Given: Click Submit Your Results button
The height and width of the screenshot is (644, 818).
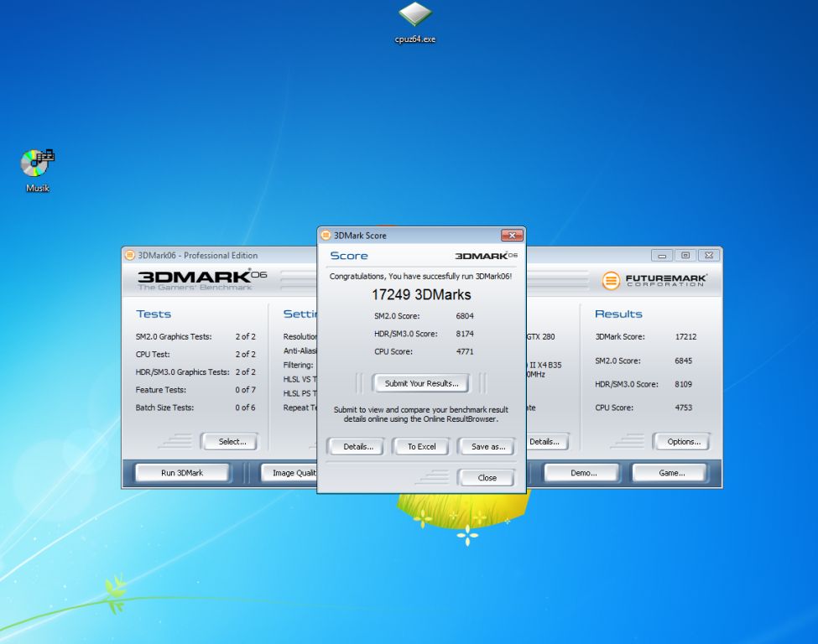Looking at the screenshot, I should tap(421, 383).
